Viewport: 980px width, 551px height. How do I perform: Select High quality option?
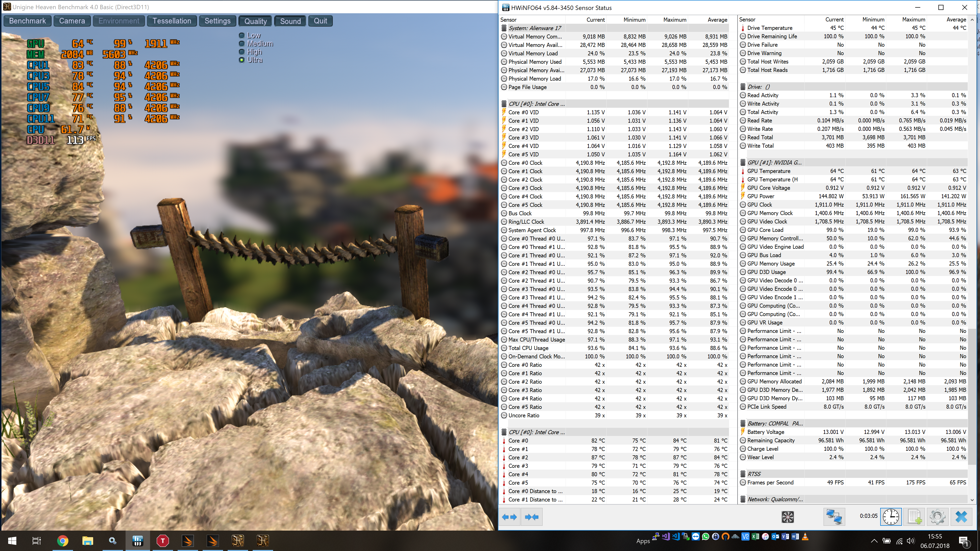click(250, 52)
